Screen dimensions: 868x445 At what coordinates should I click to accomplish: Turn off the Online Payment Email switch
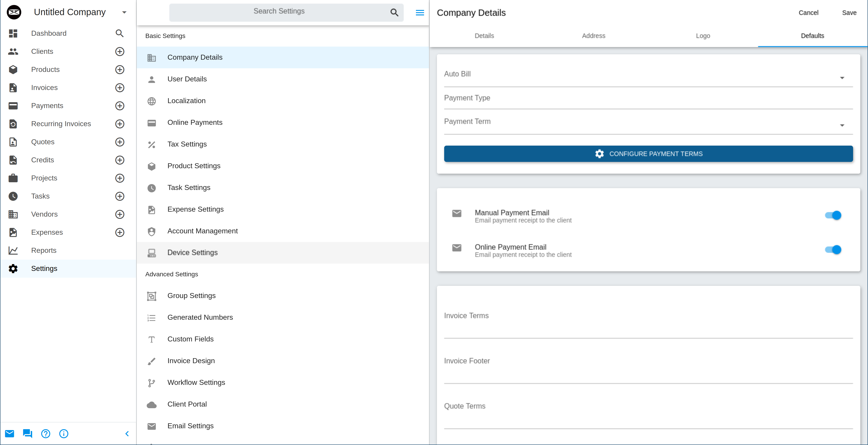[833, 249]
